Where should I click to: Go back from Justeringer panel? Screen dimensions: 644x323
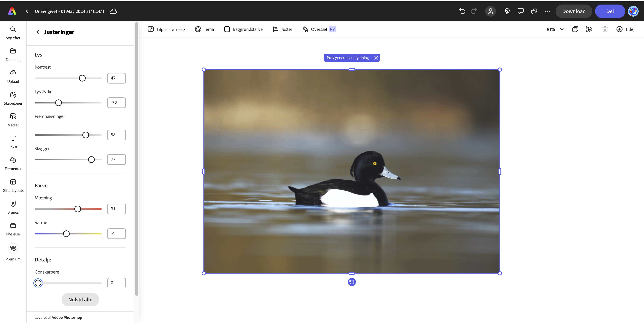[38, 32]
